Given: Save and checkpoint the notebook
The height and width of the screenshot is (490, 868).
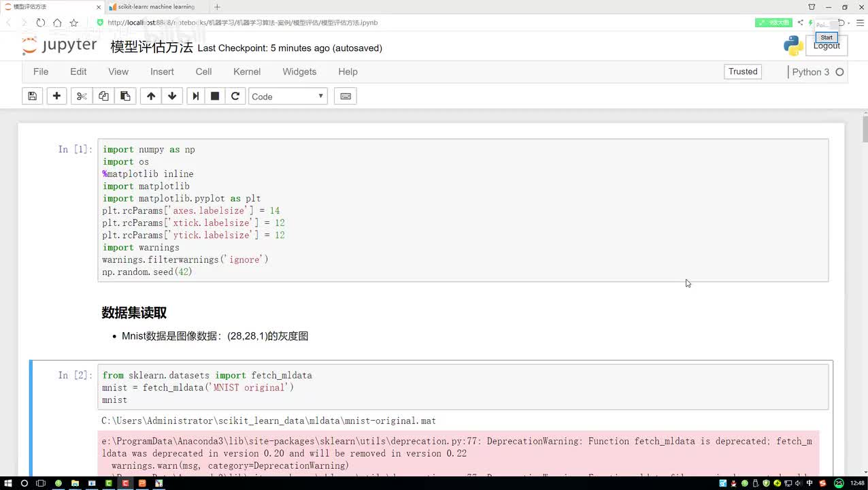Looking at the screenshot, I should point(32,96).
